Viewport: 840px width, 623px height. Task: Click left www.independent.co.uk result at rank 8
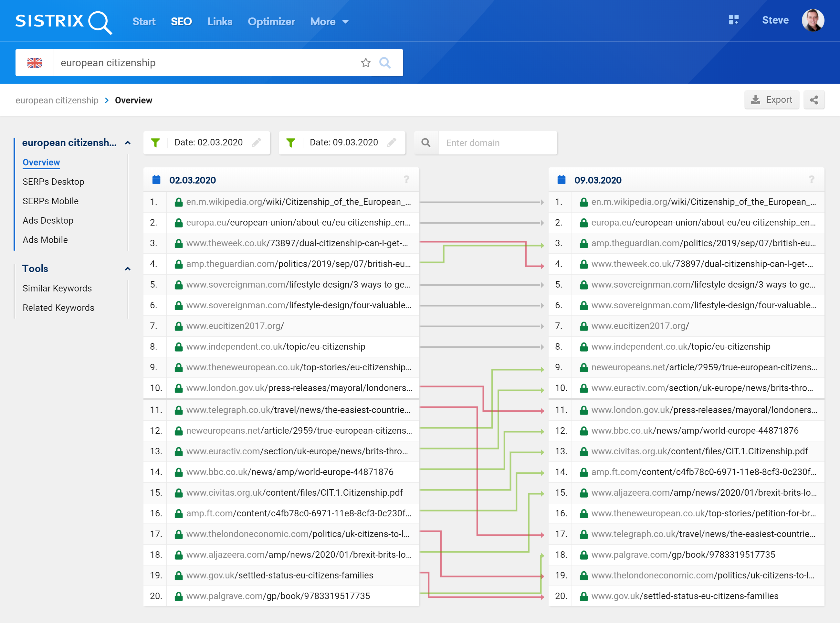tap(276, 347)
